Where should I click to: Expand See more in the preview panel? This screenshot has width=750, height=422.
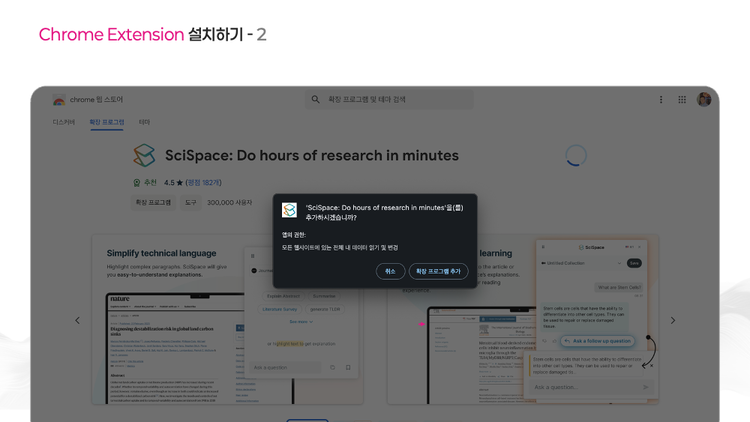[x=301, y=322]
